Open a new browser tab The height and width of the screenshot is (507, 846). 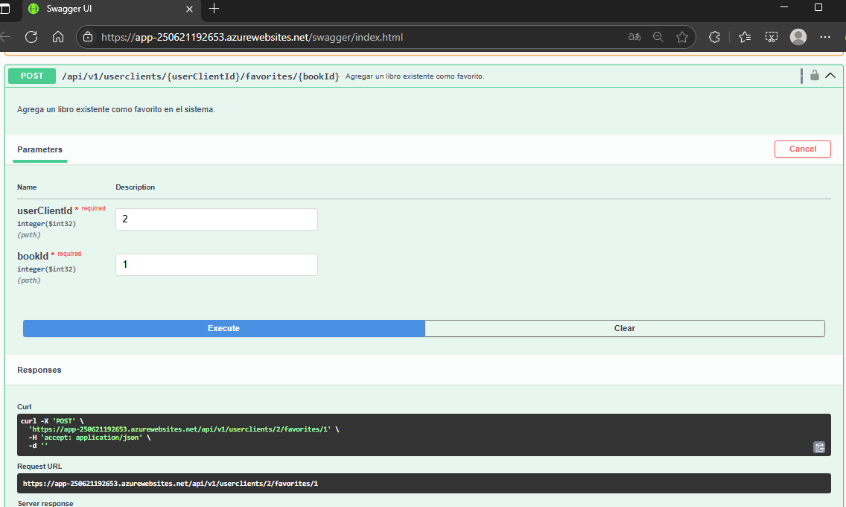(214, 9)
